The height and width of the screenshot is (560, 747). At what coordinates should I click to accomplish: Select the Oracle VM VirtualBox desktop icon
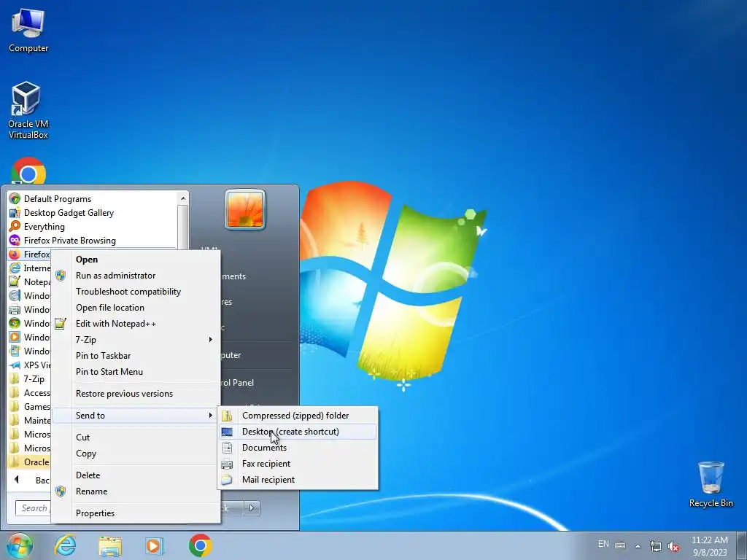[28, 111]
